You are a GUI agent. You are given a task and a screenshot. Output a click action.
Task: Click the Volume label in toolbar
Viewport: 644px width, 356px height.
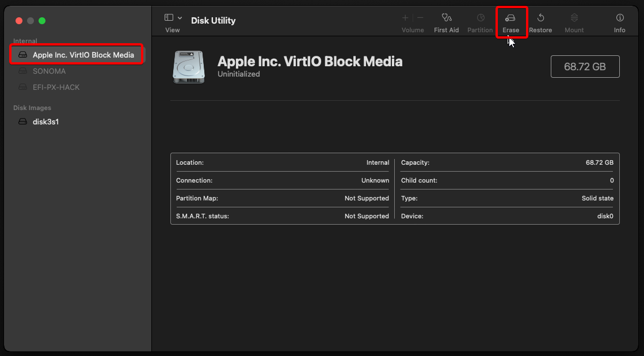tap(413, 30)
